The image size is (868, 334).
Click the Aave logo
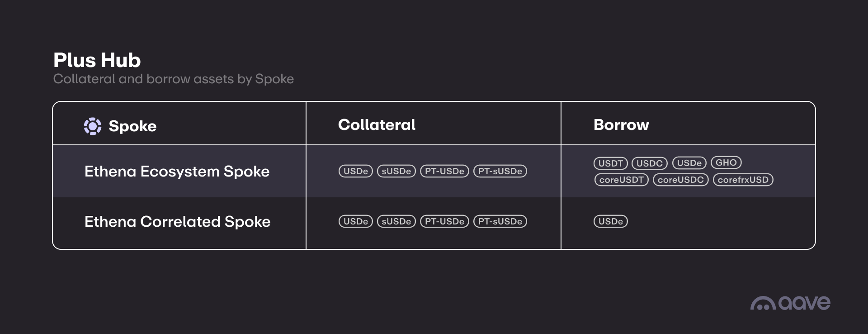coord(790,303)
